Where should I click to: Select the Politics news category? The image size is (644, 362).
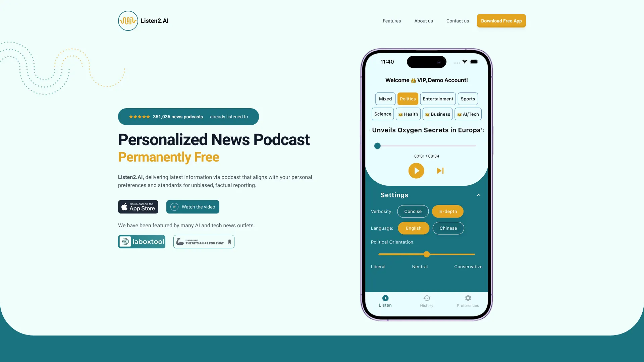click(x=408, y=99)
